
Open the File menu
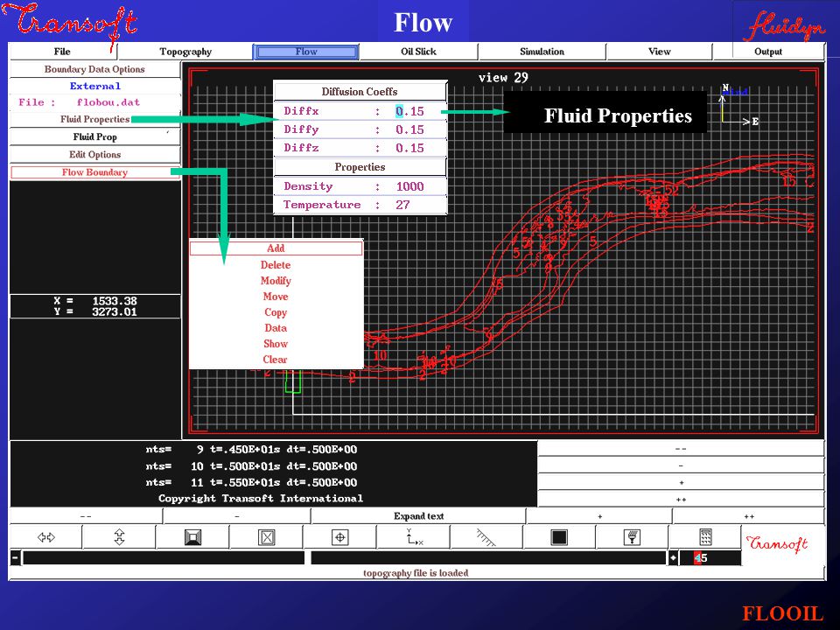point(63,52)
